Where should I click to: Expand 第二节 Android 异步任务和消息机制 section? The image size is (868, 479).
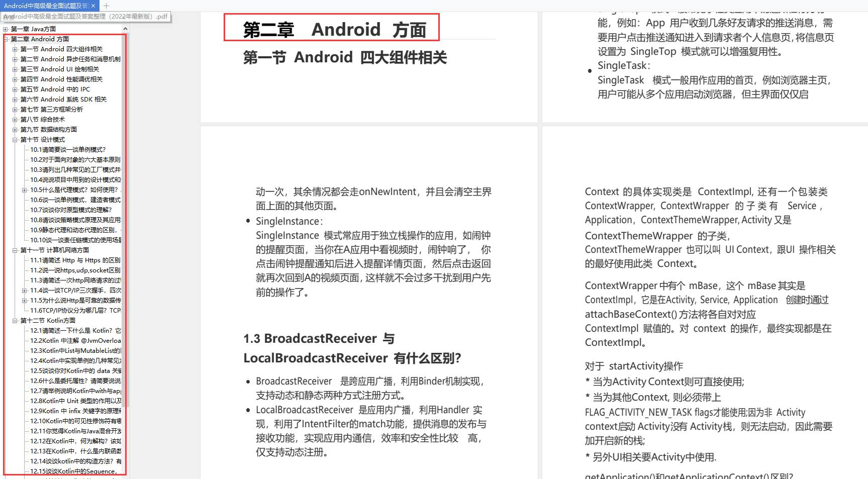14,59
